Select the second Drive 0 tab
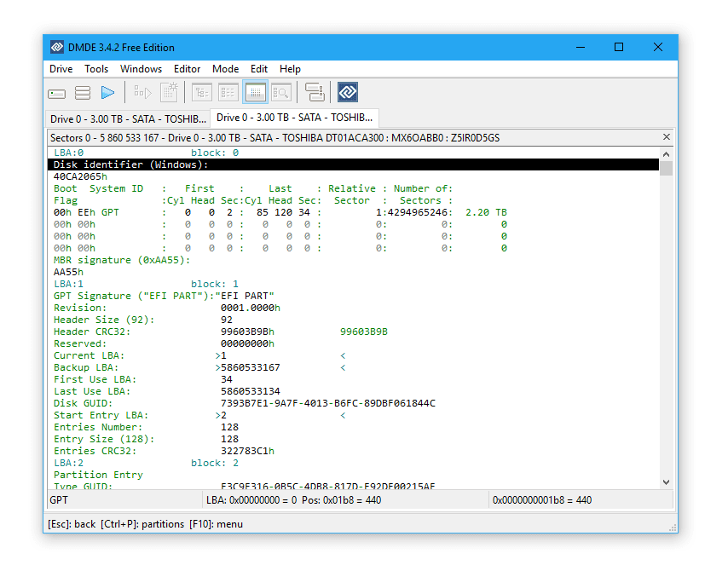 point(294,118)
